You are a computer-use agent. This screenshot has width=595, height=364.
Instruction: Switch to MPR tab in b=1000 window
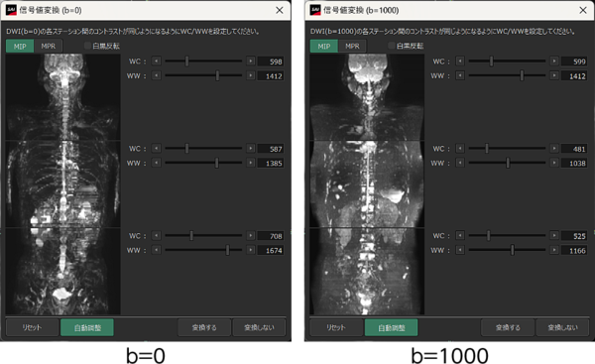352,46
